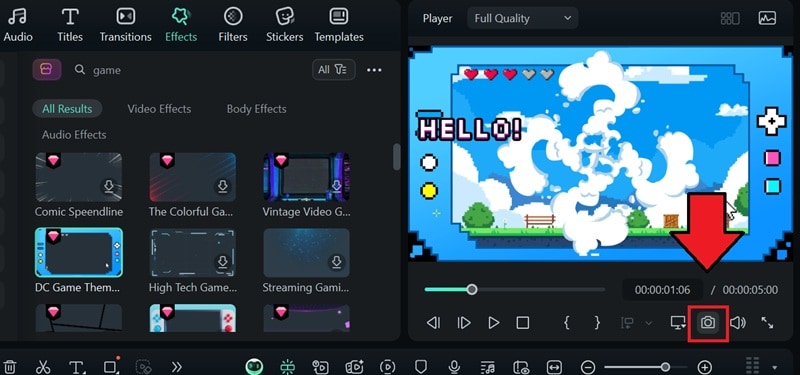Open the three-dot more options menu

point(374,70)
